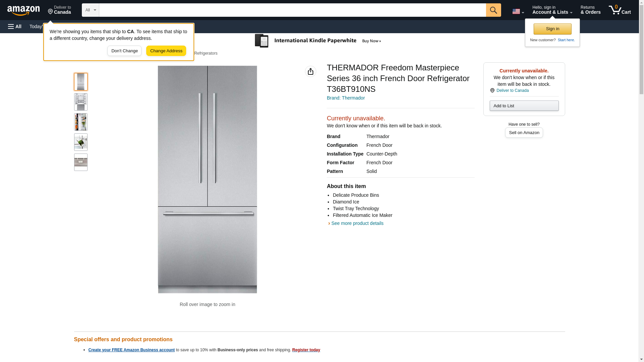Open the shopping cart icon

[x=620, y=10]
